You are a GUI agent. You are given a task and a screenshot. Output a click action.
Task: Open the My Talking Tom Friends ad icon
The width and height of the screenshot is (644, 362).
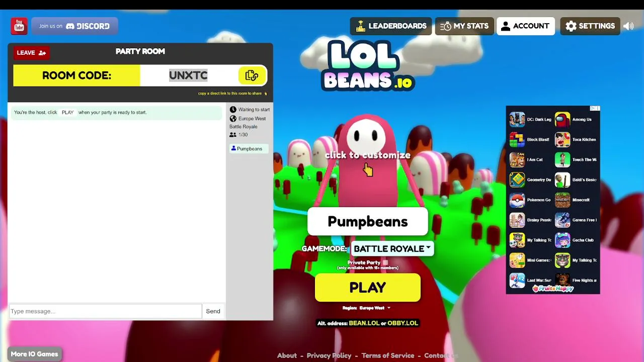click(517, 240)
